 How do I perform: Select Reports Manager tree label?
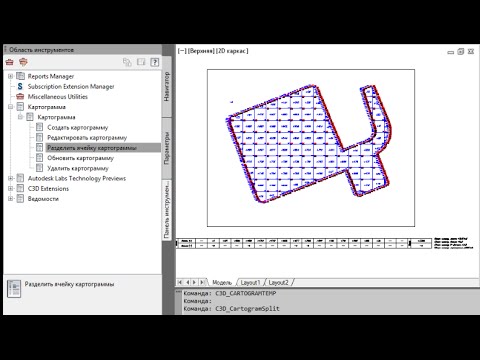point(51,76)
